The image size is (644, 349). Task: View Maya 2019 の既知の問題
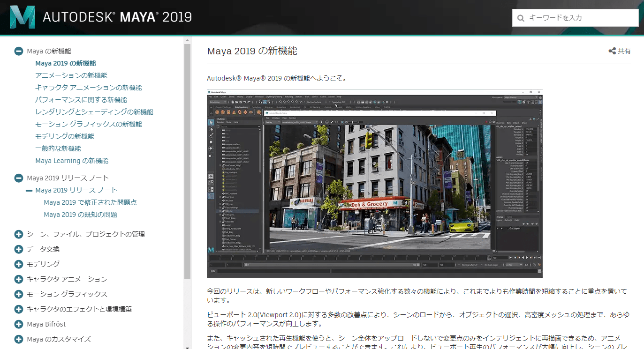coord(81,215)
